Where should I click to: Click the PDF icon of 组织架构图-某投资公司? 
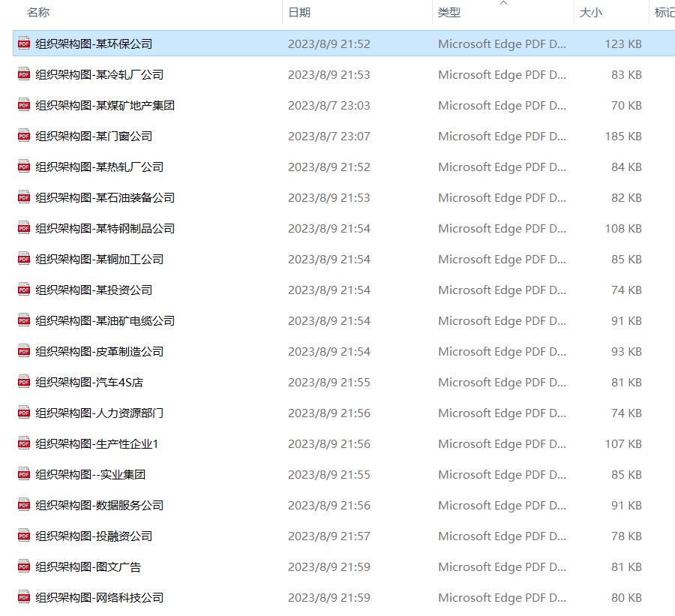coord(24,290)
